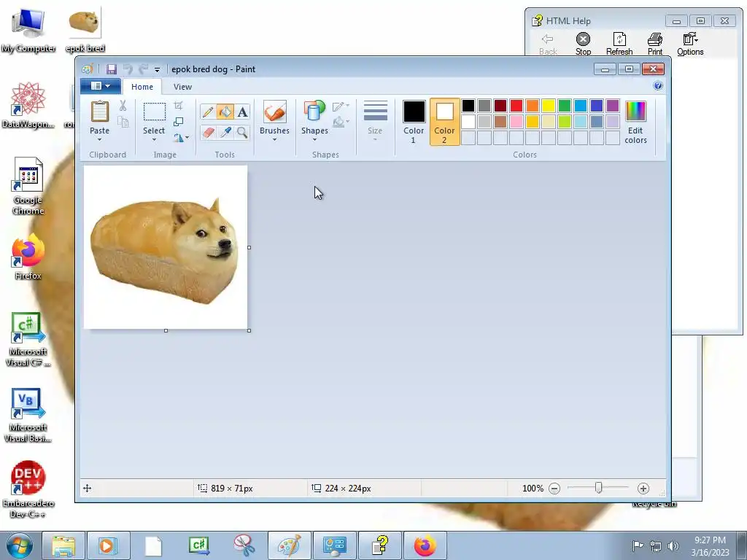The width and height of the screenshot is (747, 560).
Task: Click Zoom in plus button
Action: 643,489
